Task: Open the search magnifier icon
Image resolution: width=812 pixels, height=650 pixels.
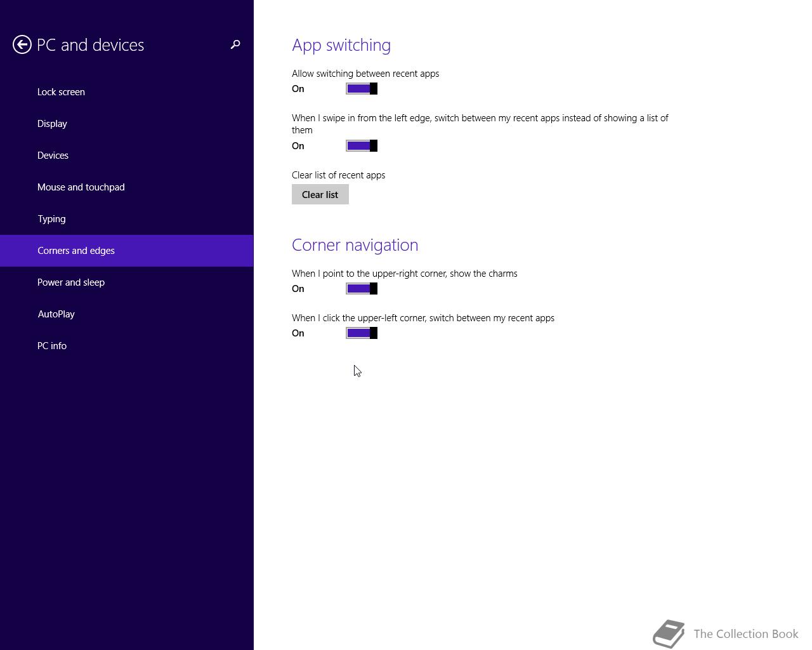Action: point(235,44)
